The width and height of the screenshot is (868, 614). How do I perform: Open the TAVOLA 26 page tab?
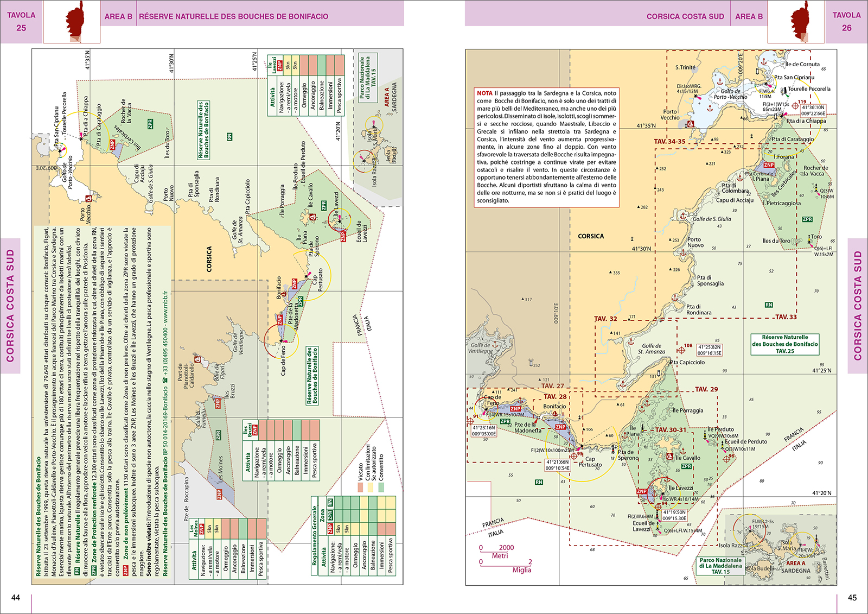(x=846, y=22)
